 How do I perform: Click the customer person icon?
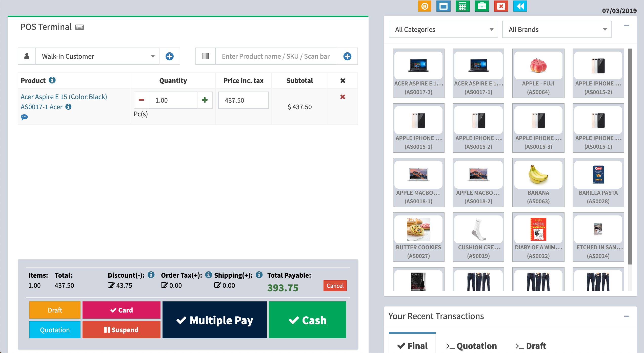[27, 56]
